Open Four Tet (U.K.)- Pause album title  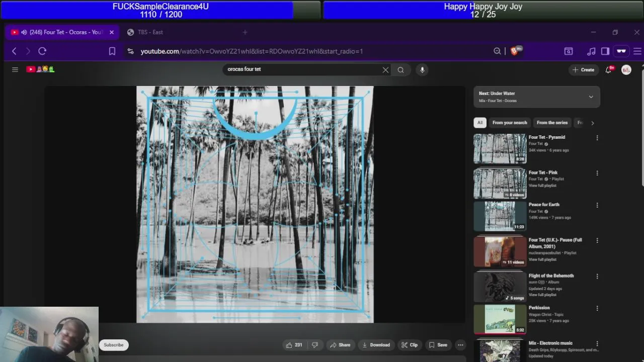coord(555,243)
